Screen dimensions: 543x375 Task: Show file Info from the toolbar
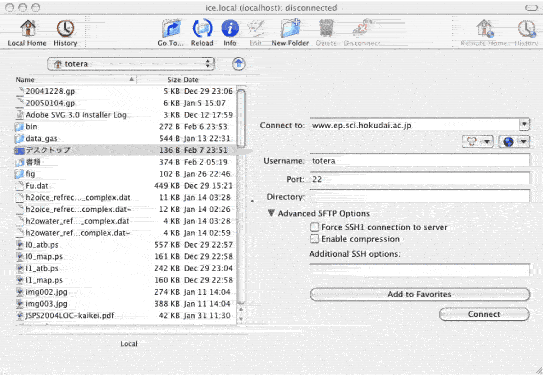coord(230,29)
